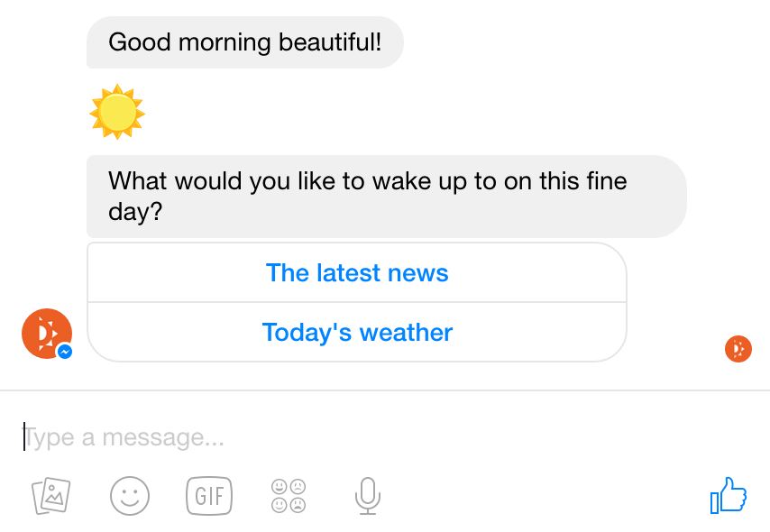Select the sun emoji message
This screenshot has height=532, width=770.
(116, 111)
